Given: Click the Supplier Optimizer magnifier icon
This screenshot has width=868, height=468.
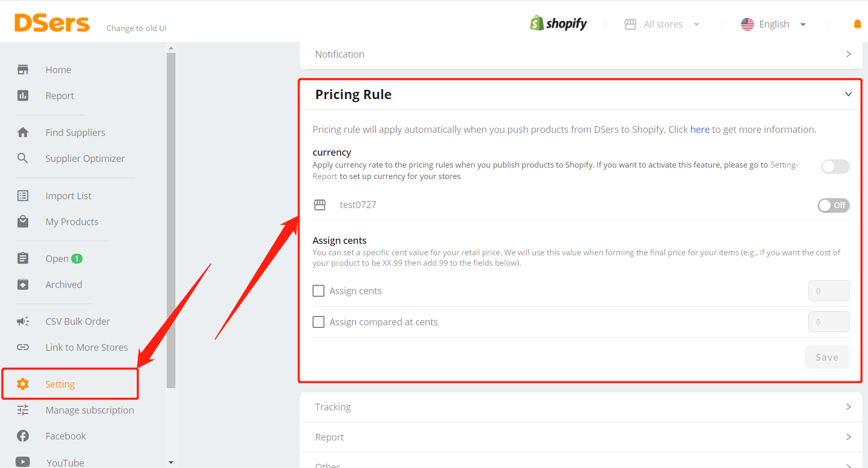Looking at the screenshot, I should click(22, 158).
